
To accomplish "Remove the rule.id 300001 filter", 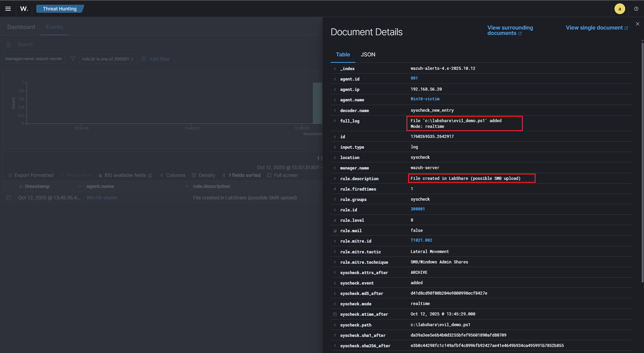I will tap(132, 59).
